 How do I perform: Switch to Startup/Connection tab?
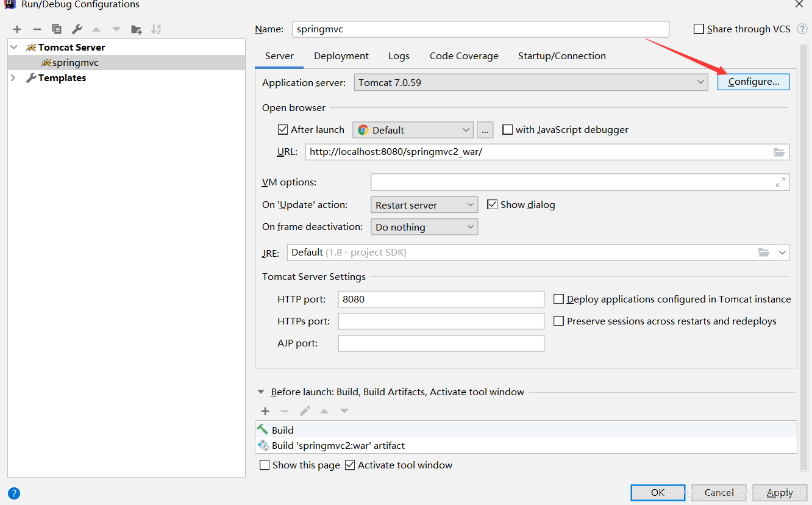click(x=562, y=56)
